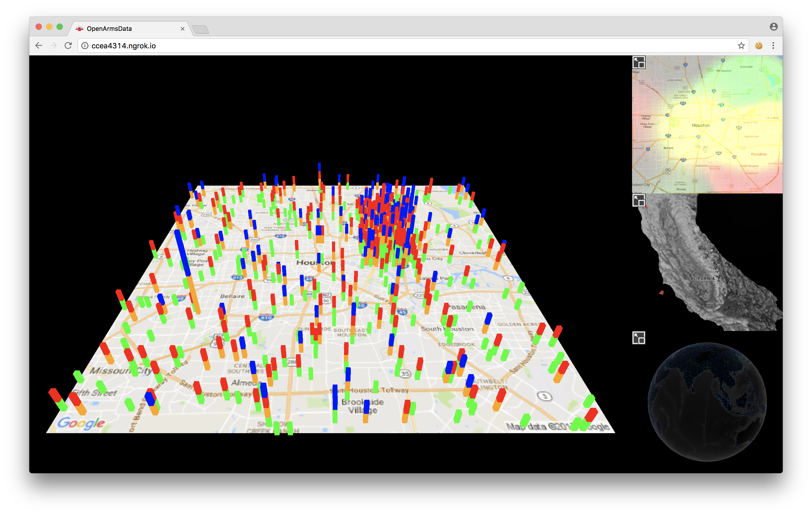Click the dark globe visualization

[x=707, y=402]
